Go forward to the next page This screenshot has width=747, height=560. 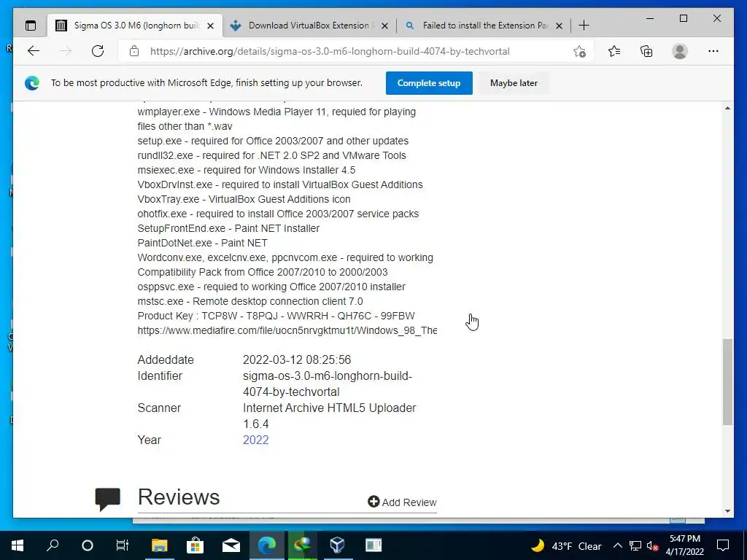(x=66, y=51)
